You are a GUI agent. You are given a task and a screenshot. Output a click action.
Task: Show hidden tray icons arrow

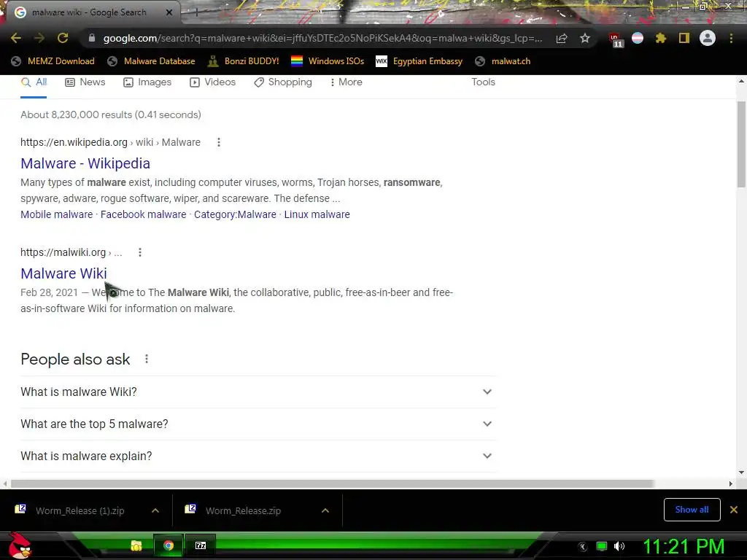pyautogui.click(x=583, y=547)
